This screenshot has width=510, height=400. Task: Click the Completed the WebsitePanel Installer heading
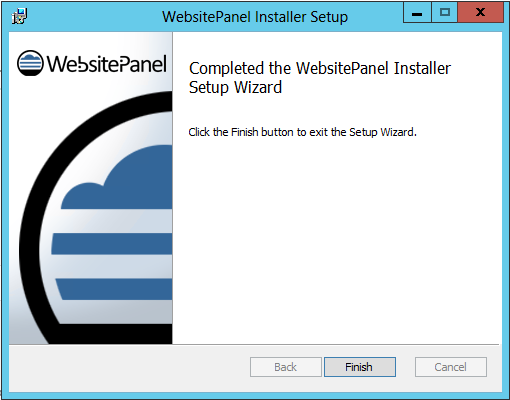[x=320, y=68]
